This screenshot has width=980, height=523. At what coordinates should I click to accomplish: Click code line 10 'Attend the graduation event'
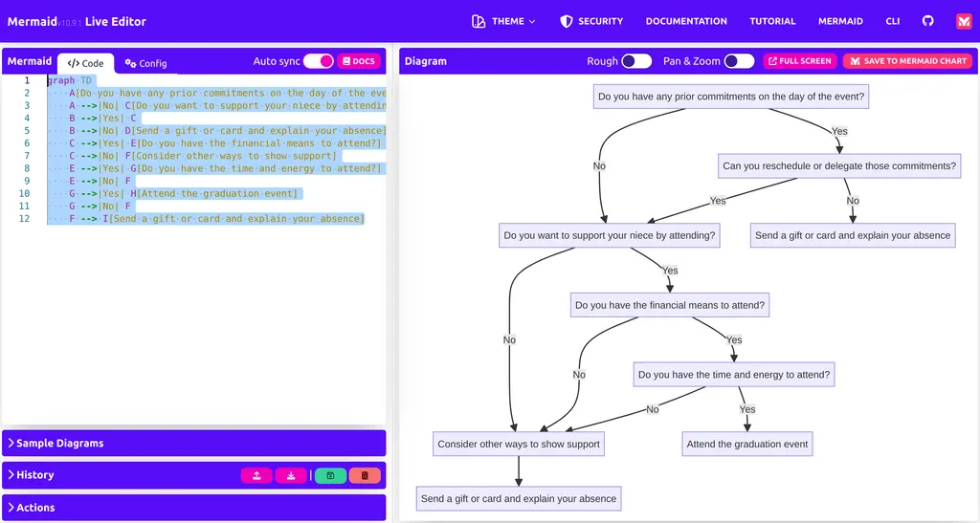click(x=217, y=193)
